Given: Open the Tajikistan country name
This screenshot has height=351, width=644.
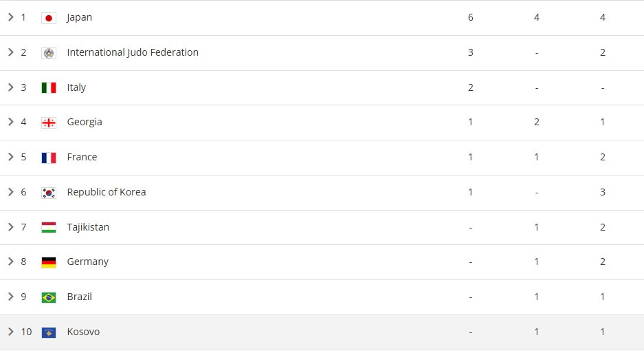Looking at the screenshot, I should 88,227.
